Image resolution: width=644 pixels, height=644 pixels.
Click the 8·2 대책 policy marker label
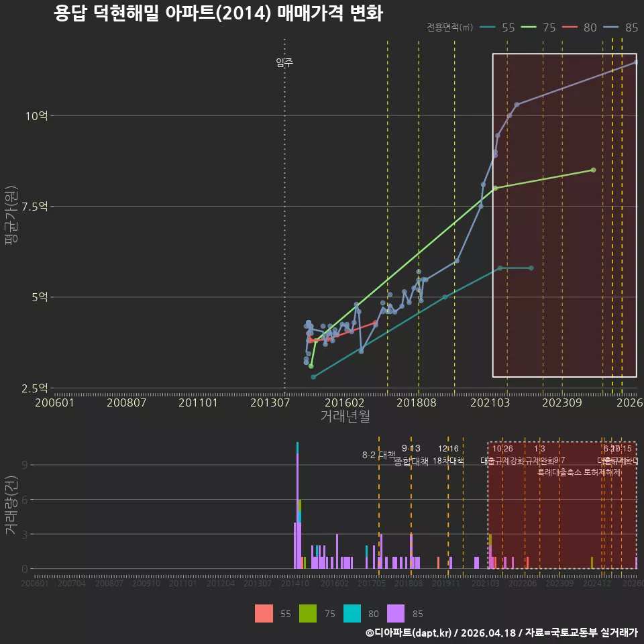click(378, 455)
